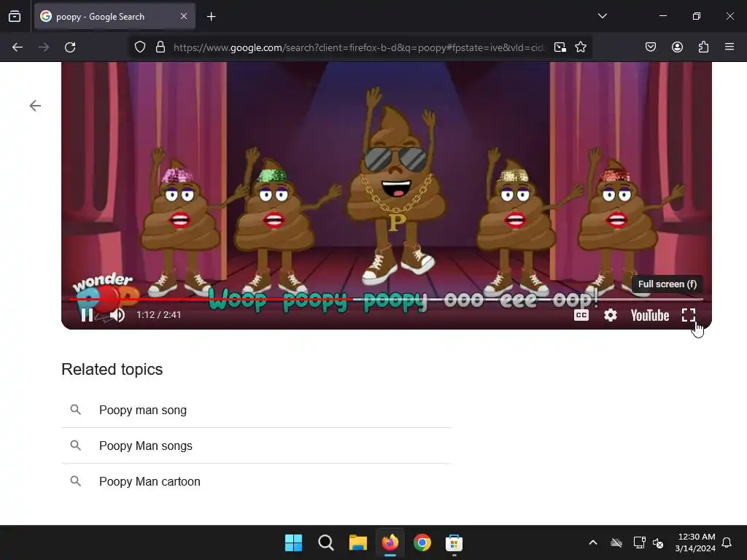
Task: Open Windows taskbar search
Action: 326,542
